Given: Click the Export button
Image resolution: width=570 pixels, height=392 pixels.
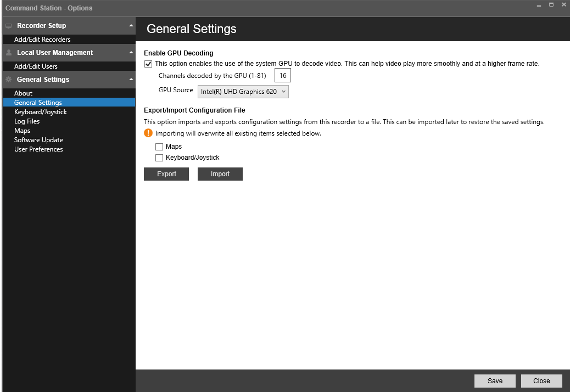Looking at the screenshot, I should pyautogui.click(x=166, y=174).
